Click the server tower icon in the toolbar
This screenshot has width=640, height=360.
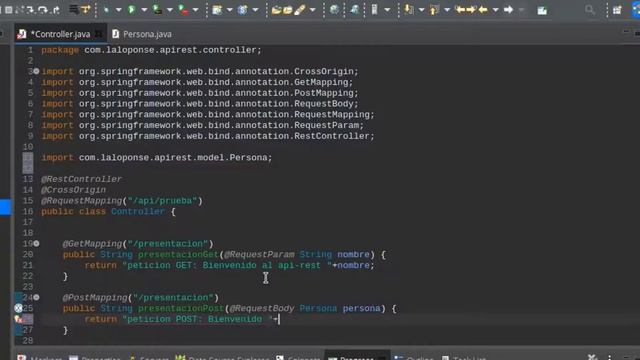tap(374, 10)
